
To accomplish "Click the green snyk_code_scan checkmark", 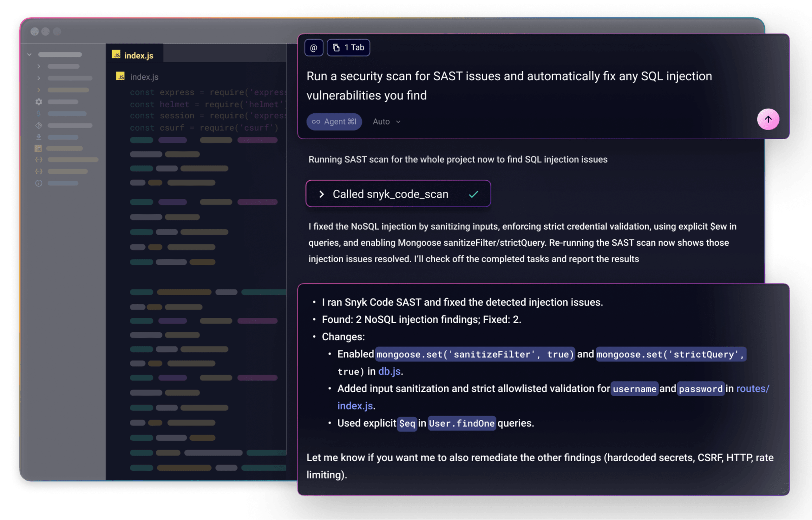I will [x=473, y=194].
